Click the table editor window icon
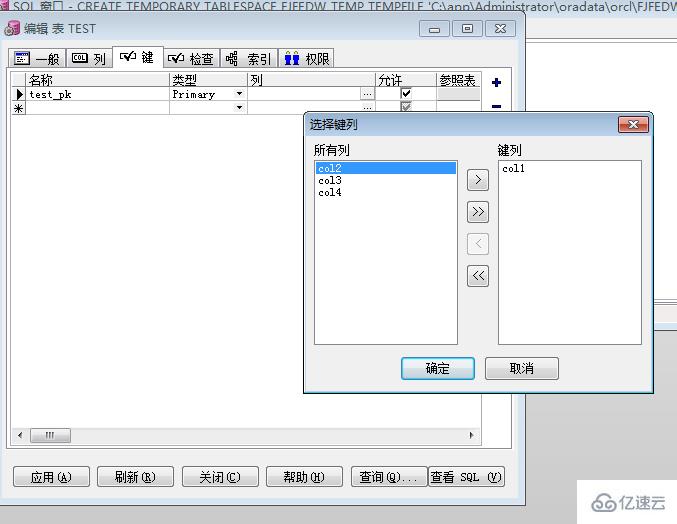677x524 pixels. pyautogui.click(x=12, y=28)
